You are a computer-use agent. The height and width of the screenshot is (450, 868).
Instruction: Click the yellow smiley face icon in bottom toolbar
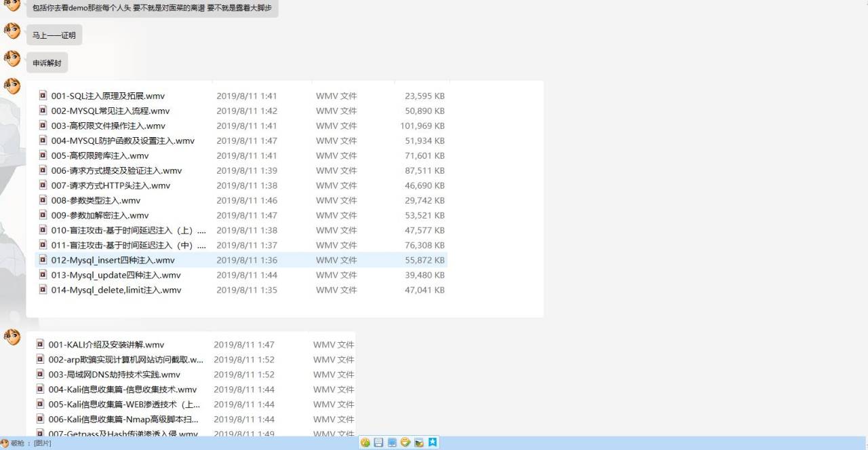point(406,443)
